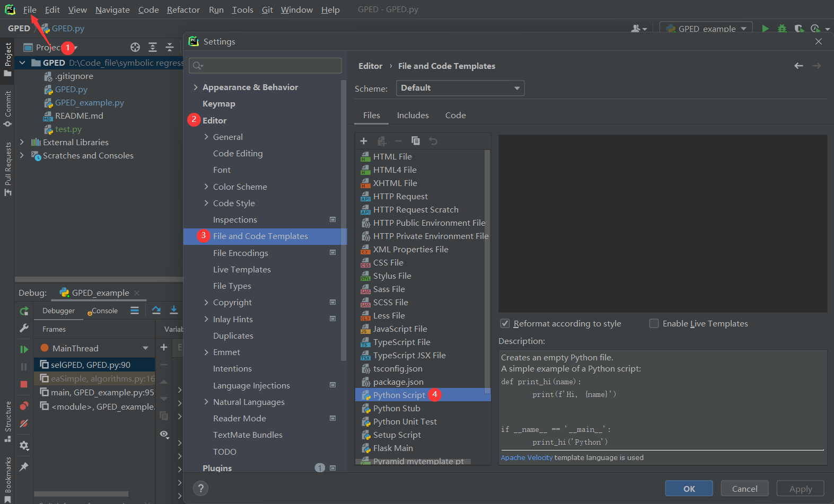Click the remove template minus icon
The width and height of the screenshot is (834, 504).
click(x=398, y=141)
